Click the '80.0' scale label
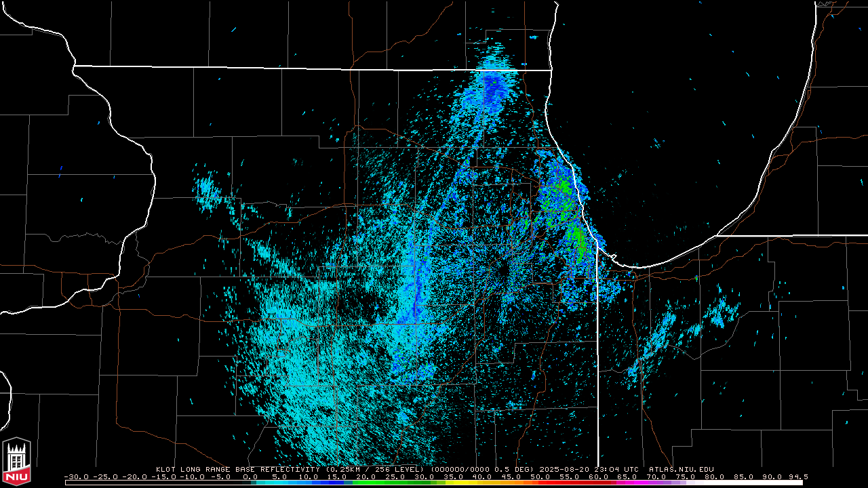This screenshot has height=488, width=868. tap(715, 476)
